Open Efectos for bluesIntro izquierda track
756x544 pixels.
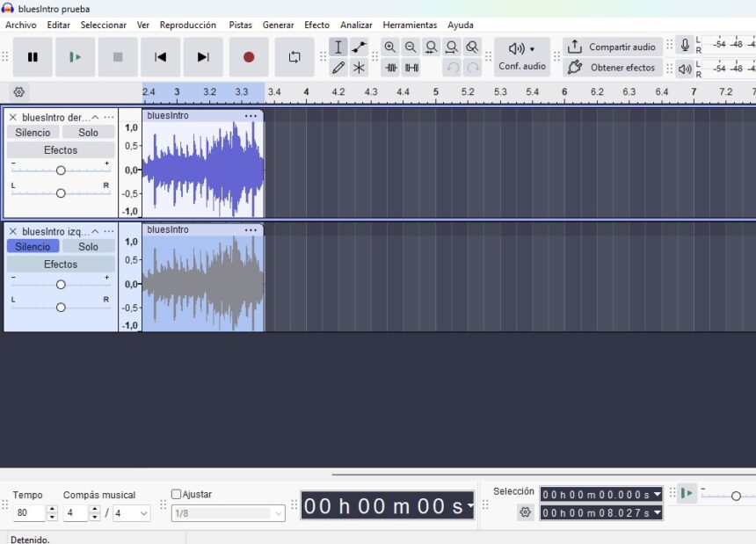click(61, 265)
